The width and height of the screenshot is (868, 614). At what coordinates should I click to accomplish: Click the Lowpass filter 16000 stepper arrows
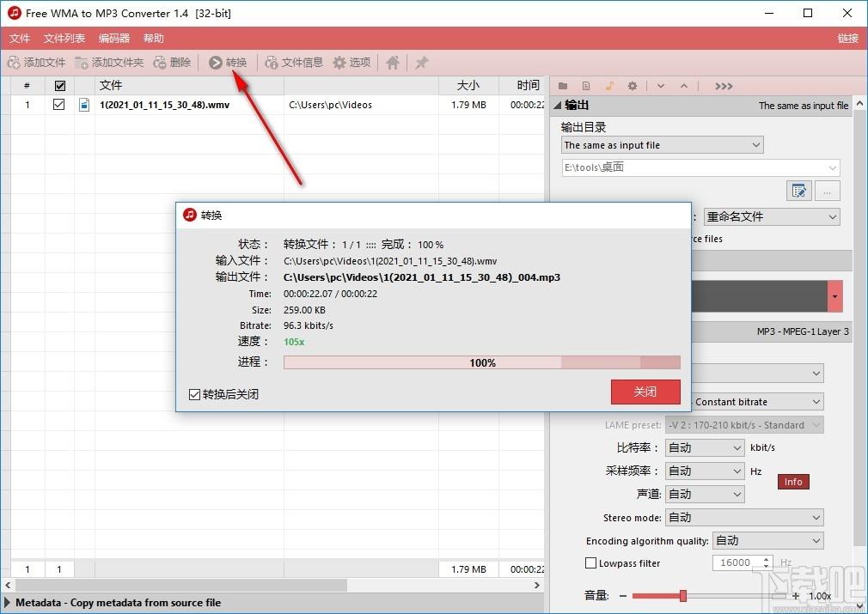click(766, 562)
